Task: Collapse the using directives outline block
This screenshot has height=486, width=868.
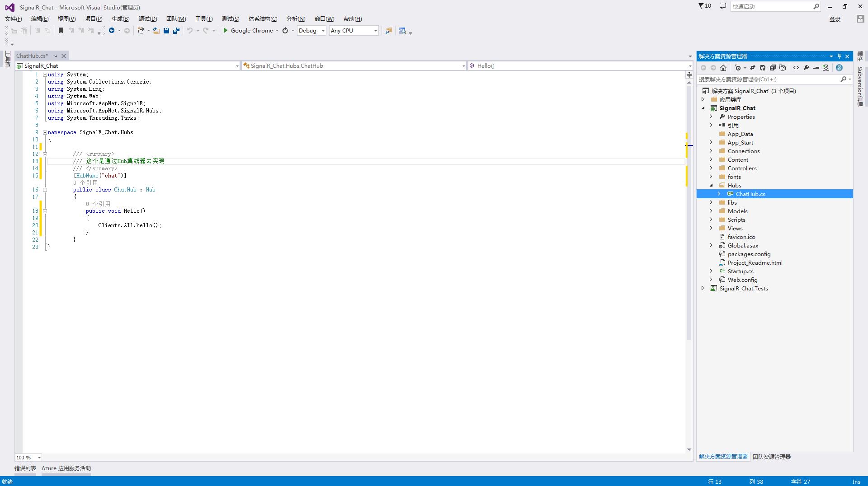Action: (x=45, y=75)
